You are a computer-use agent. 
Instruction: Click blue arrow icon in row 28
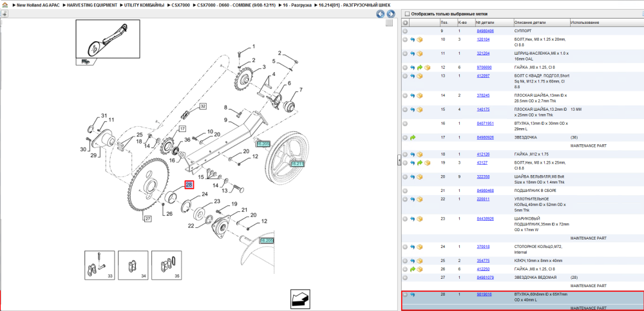[x=413, y=294]
